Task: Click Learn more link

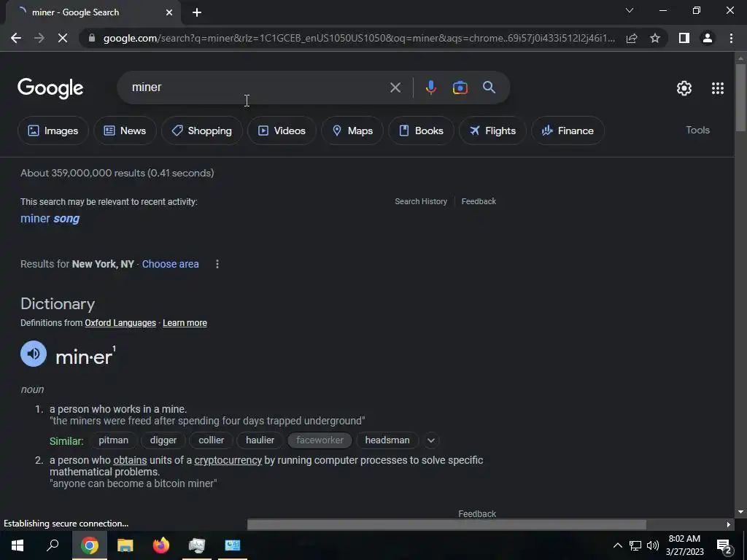Action: click(185, 323)
